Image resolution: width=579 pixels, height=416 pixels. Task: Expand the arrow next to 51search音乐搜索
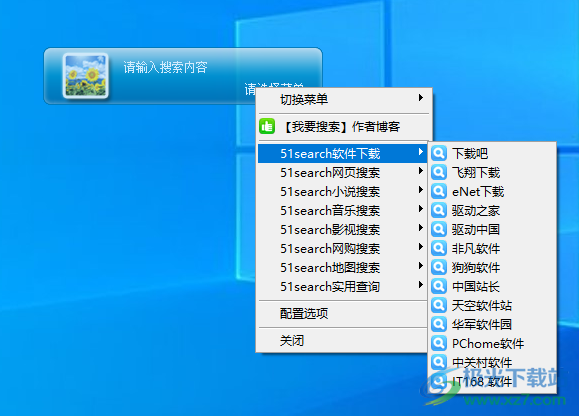421,209
